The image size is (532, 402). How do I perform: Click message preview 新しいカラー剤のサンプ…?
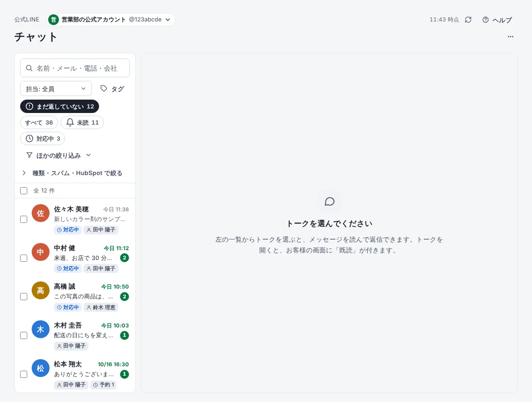[x=90, y=219]
